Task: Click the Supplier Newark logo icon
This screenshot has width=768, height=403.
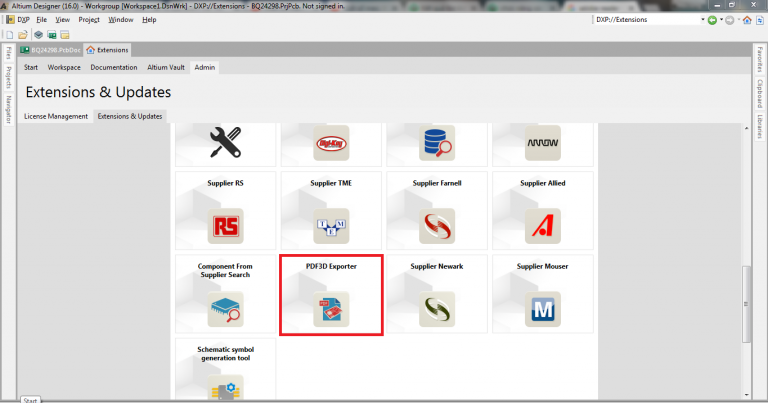Action: pos(437,309)
